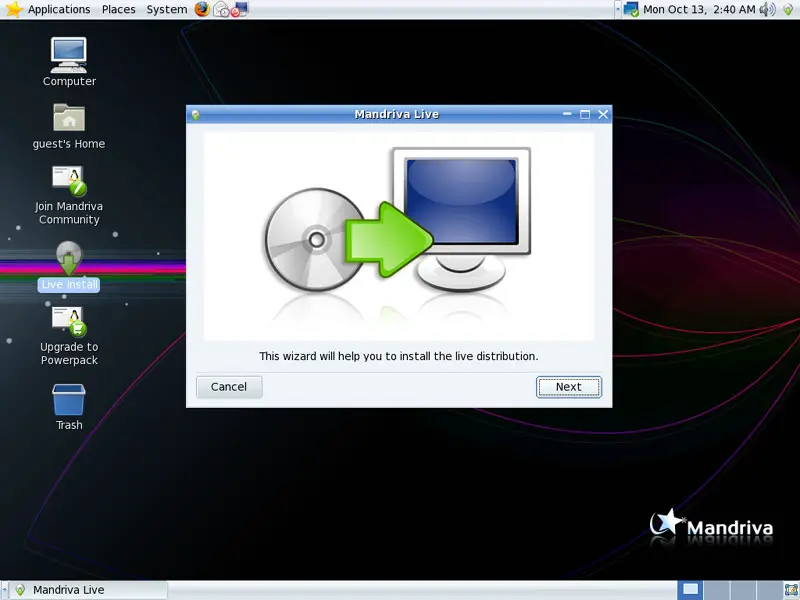Select the Computer desktop icon
The height and width of the screenshot is (600, 800).
click(69, 62)
